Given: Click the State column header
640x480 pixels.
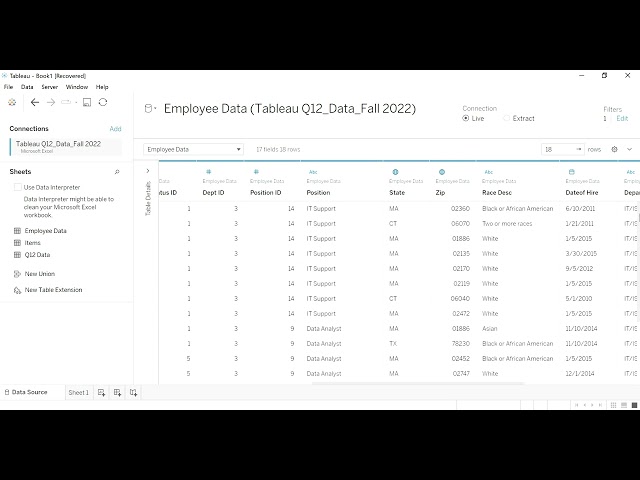Looking at the screenshot, I should pyautogui.click(x=397, y=193).
